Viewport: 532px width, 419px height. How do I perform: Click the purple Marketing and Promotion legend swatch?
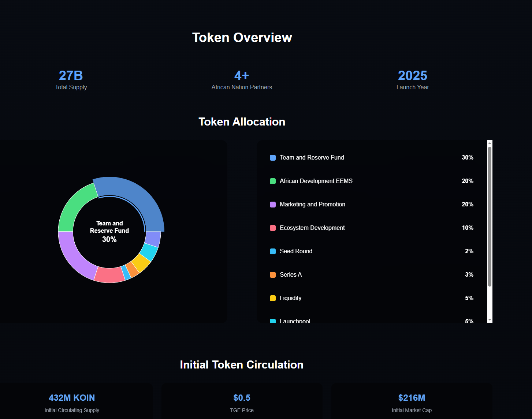tap(273, 205)
